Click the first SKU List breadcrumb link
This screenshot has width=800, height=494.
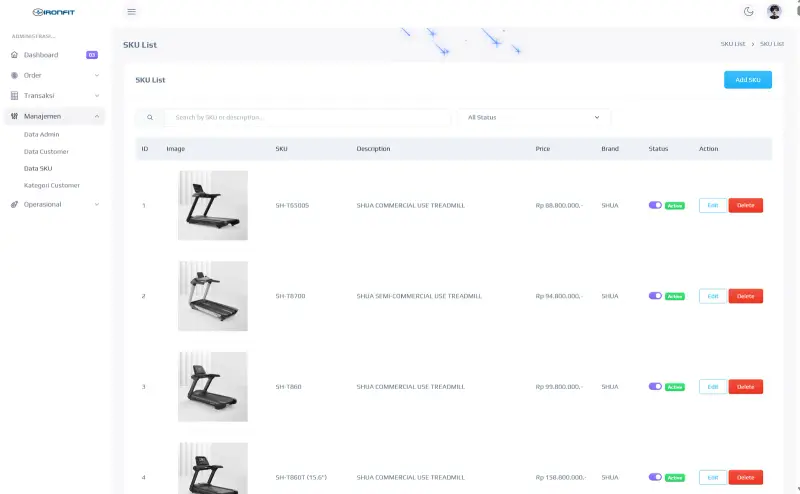click(733, 44)
